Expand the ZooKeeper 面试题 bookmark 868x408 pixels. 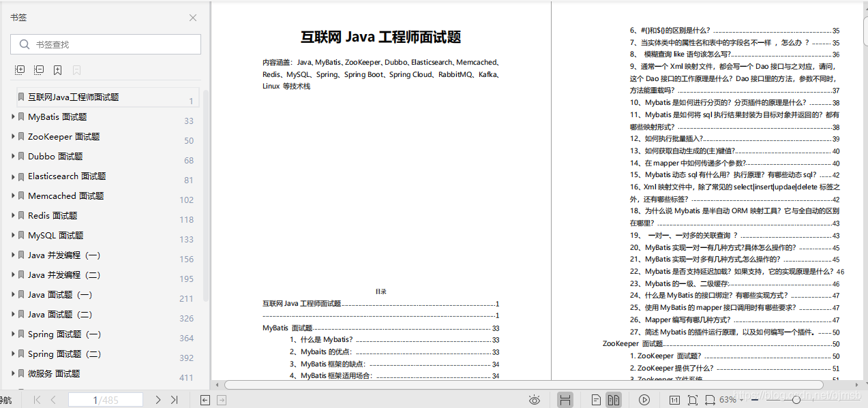pyautogui.click(x=13, y=136)
